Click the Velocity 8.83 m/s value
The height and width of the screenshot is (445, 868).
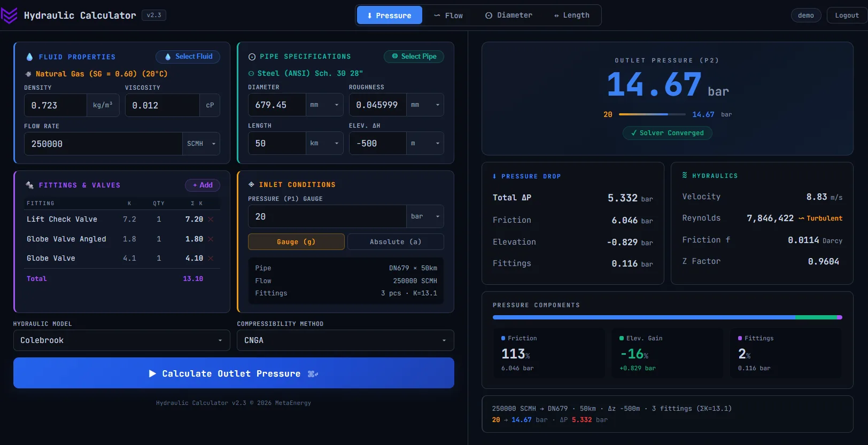point(824,197)
